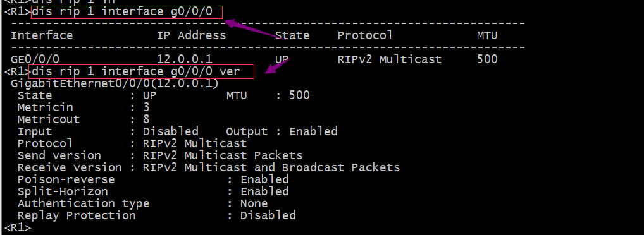Image resolution: width=644 pixels, height=235 pixels.
Task: Click the Output 'Enabled' value
Action: point(313,131)
